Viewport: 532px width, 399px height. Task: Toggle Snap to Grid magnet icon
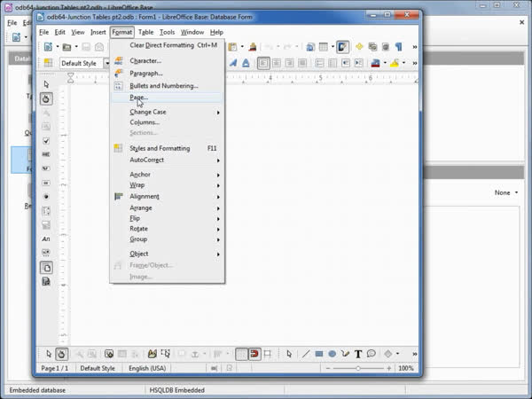[x=254, y=354]
